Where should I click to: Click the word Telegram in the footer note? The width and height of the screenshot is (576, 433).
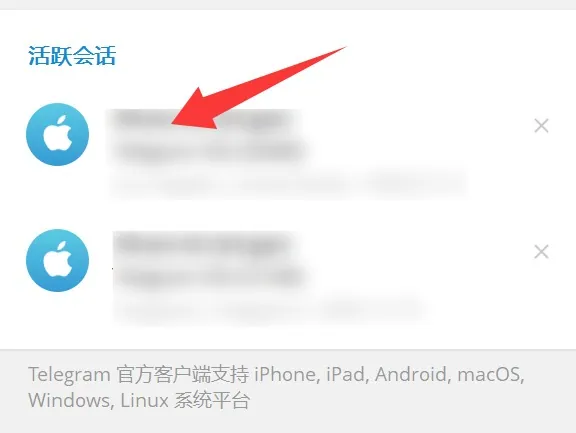coord(69,375)
